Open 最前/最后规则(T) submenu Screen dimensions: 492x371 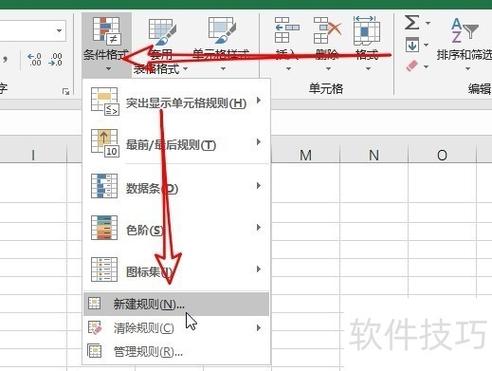pyautogui.click(x=176, y=143)
